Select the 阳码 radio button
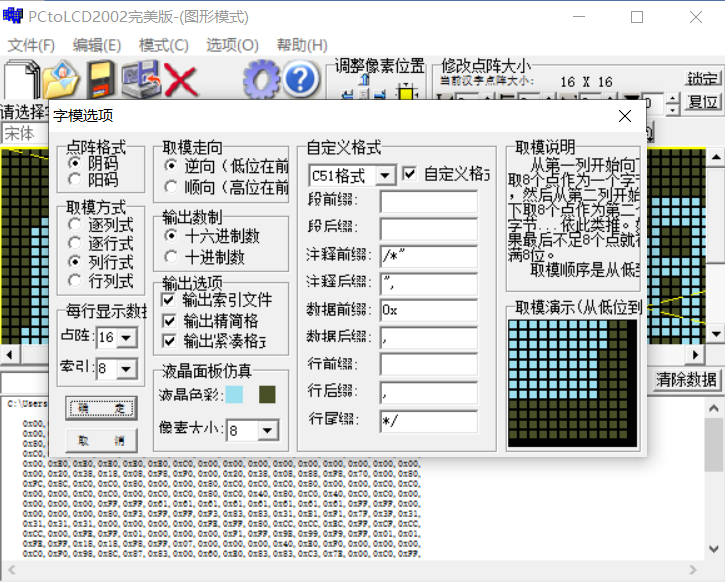 point(75,180)
